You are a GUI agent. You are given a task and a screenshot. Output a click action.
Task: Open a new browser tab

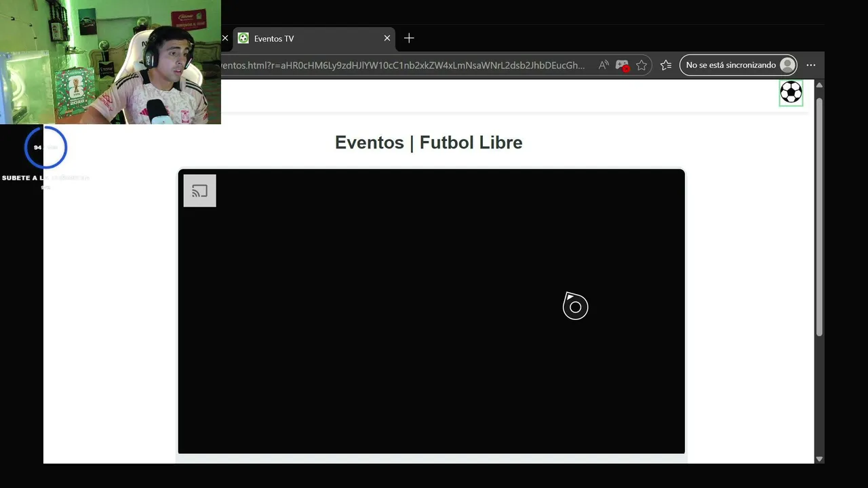tap(409, 38)
